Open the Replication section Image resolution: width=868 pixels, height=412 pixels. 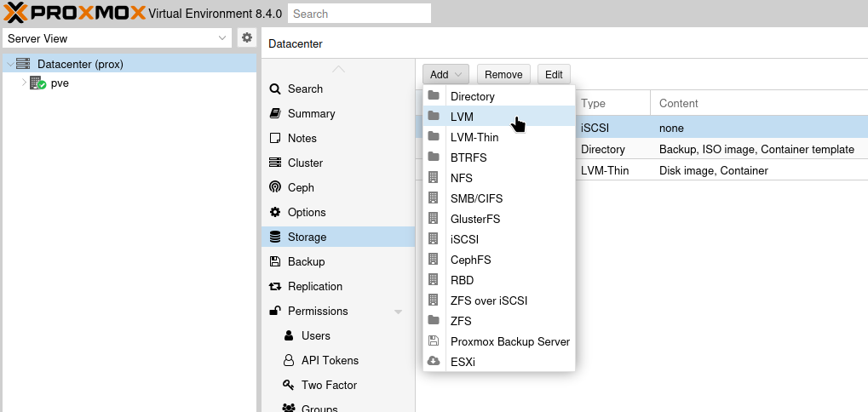(338, 287)
